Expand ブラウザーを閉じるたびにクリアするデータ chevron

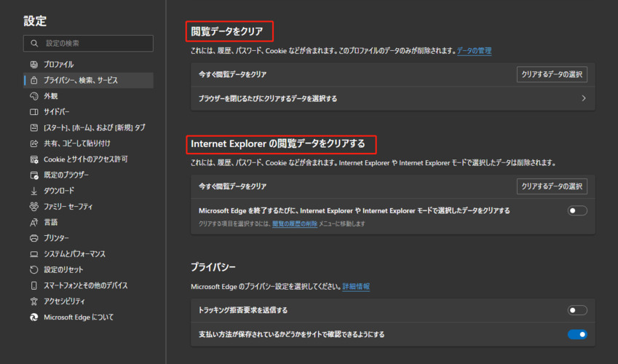coord(583,98)
